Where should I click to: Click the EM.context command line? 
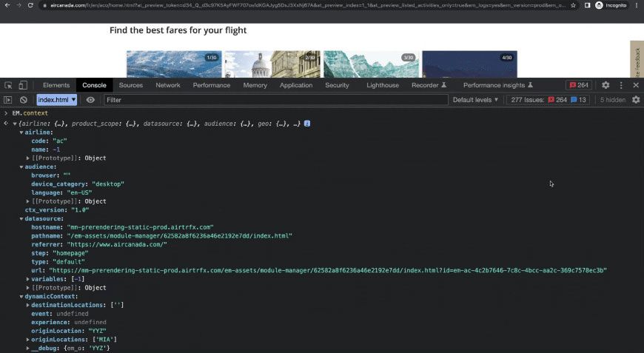(x=30, y=113)
